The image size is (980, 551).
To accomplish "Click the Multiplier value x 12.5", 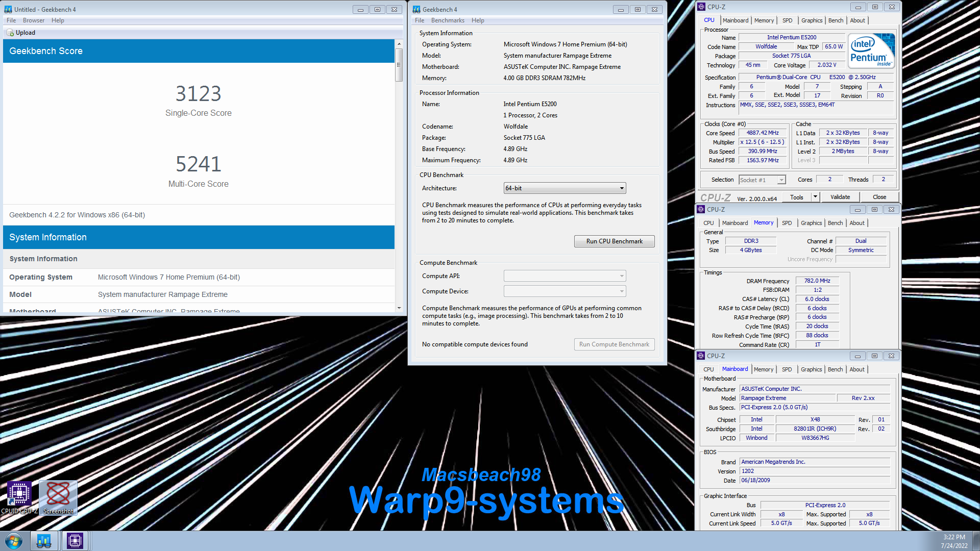I will 763,142.
